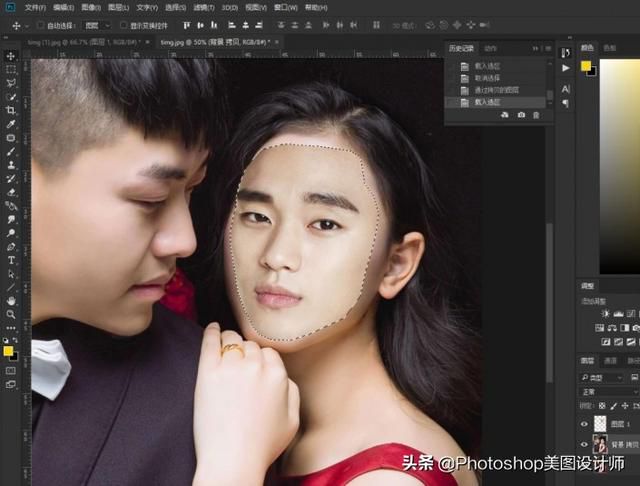640x486 pixels.
Task: Switch to the 色板 panel tab
Action: click(x=609, y=48)
